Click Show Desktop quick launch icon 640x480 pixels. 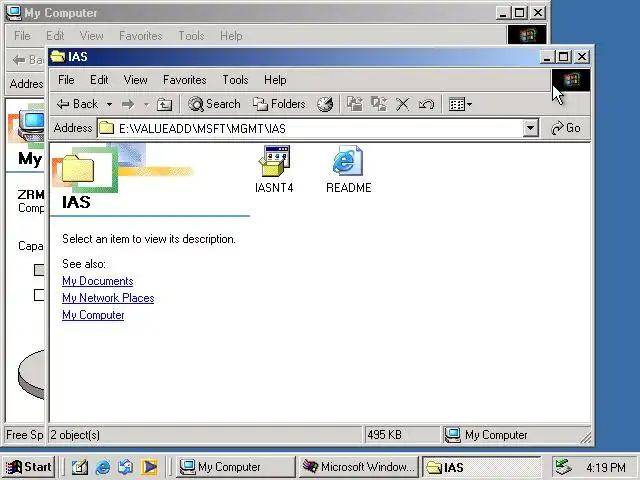[80, 467]
